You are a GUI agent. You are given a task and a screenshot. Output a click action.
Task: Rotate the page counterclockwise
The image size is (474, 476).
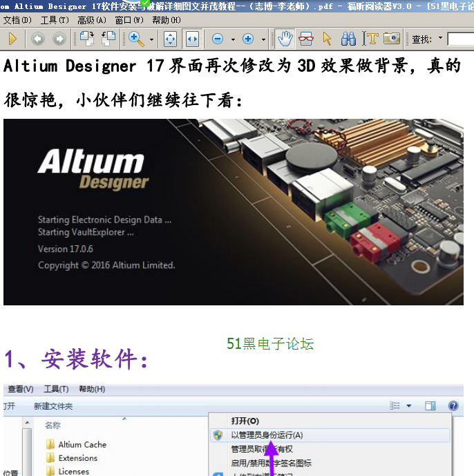pyautogui.click(x=108, y=39)
